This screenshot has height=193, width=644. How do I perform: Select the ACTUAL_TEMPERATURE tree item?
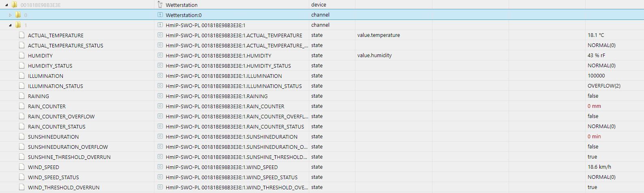click(x=56, y=36)
